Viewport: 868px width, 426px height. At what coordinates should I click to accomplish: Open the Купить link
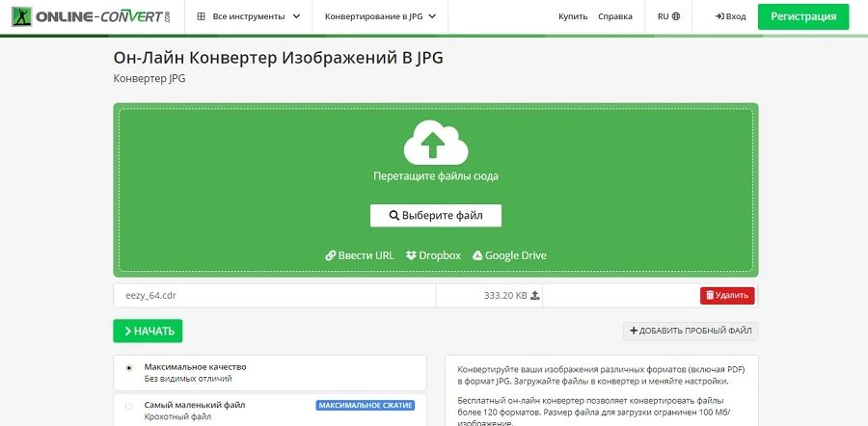pos(573,16)
